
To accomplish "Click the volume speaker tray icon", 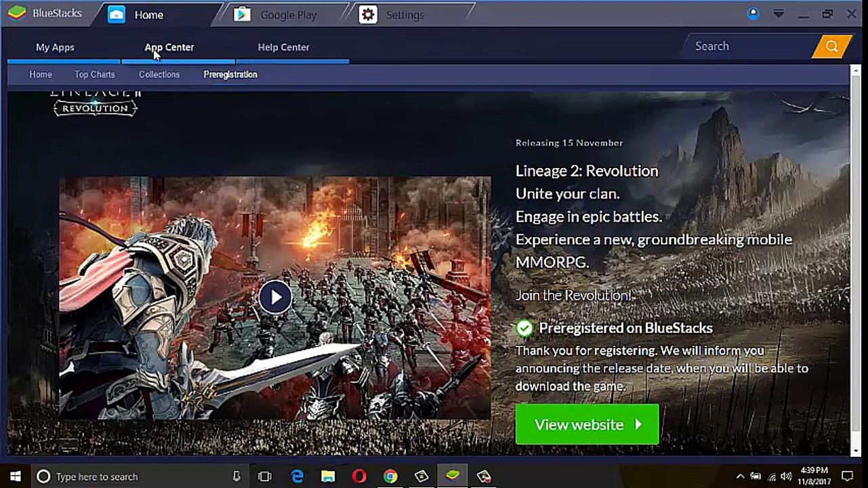I will (x=786, y=476).
